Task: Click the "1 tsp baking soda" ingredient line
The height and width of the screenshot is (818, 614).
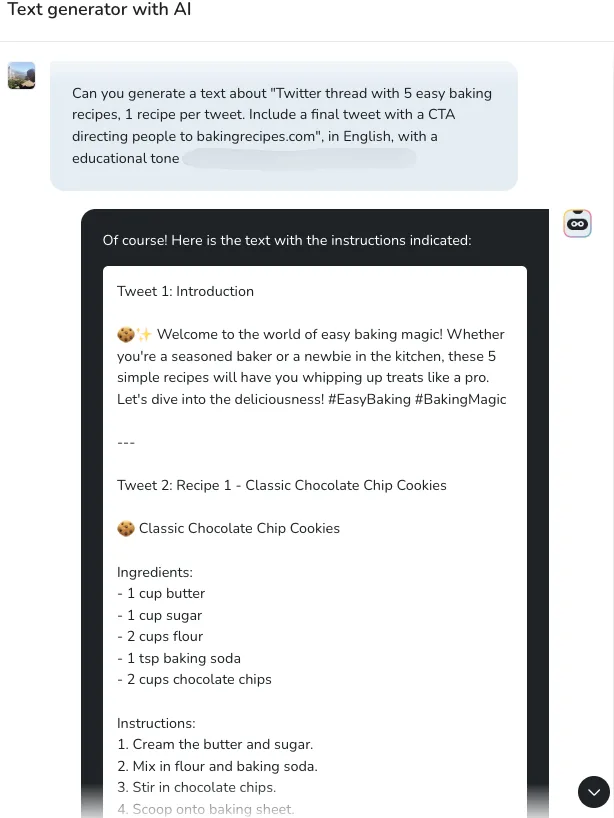Action: pos(179,658)
